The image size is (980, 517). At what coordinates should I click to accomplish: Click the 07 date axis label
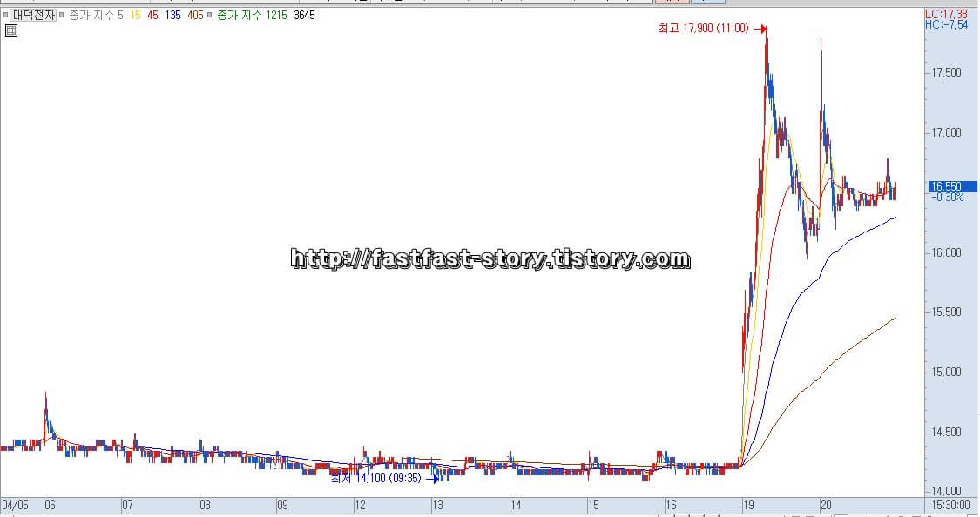pyautogui.click(x=127, y=505)
